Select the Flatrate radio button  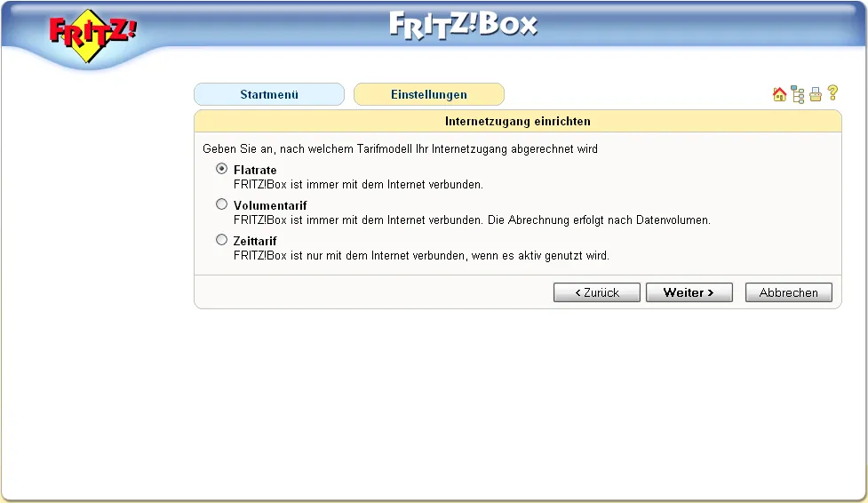(x=221, y=168)
